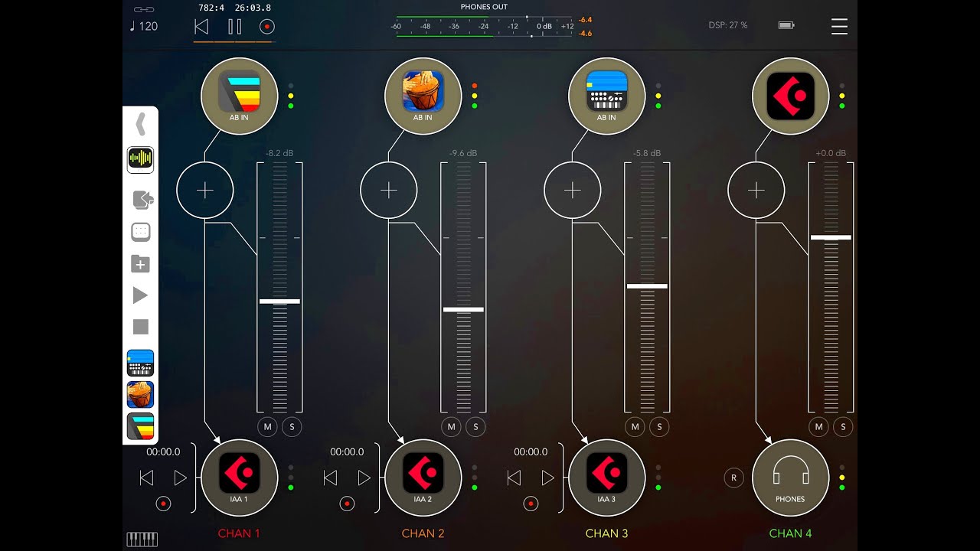Viewport: 980px width, 551px height.
Task: Open the PHONES headphone output
Action: tap(790, 478)
